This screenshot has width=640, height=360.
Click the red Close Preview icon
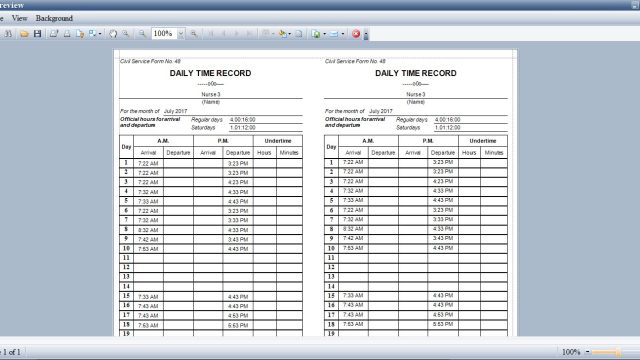click(x=356, y=34)
